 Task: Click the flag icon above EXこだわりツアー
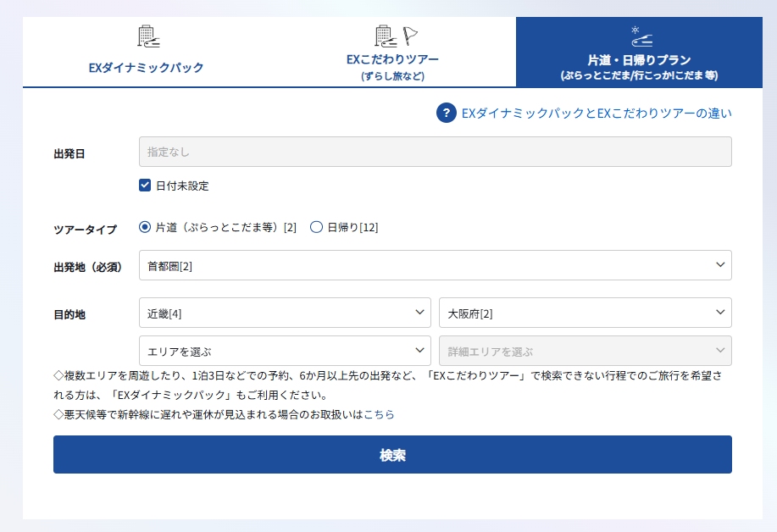pyautogui.click(x=410, y=36)
